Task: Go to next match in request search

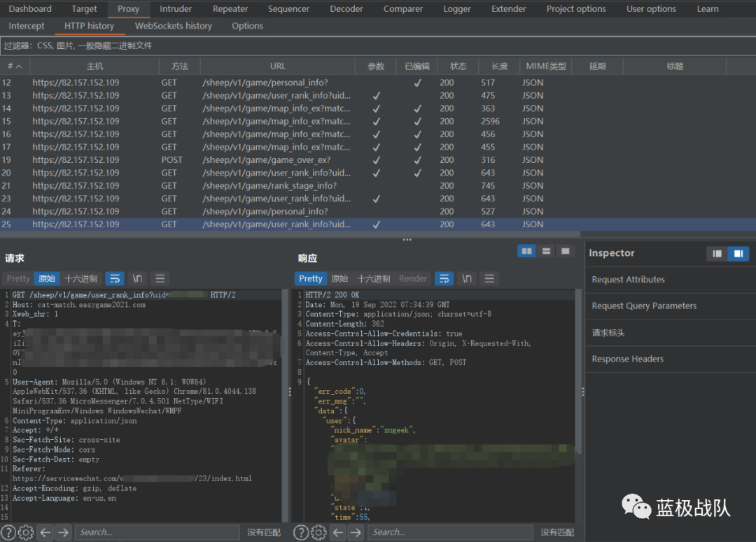Action: tap(63, 532)
